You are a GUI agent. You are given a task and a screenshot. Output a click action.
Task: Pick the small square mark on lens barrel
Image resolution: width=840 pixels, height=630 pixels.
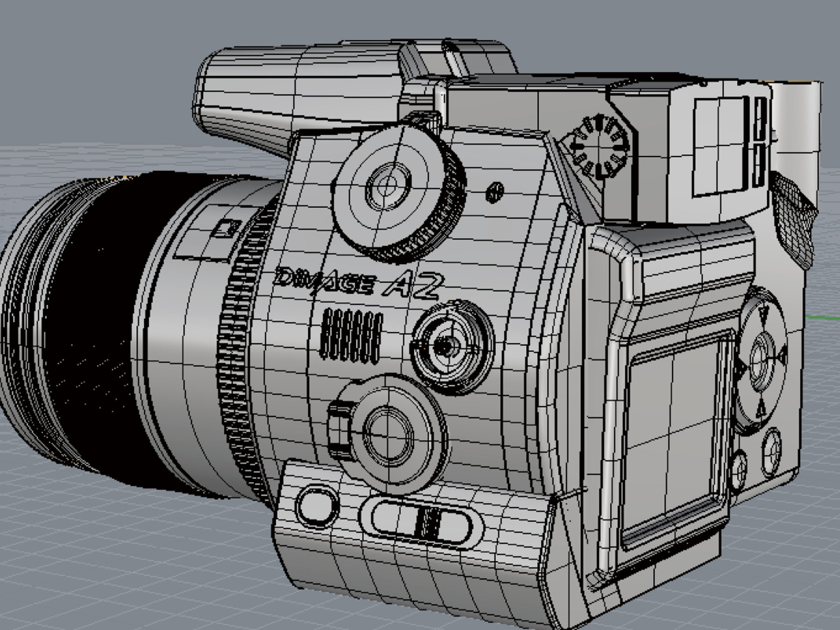pos(227,229)
